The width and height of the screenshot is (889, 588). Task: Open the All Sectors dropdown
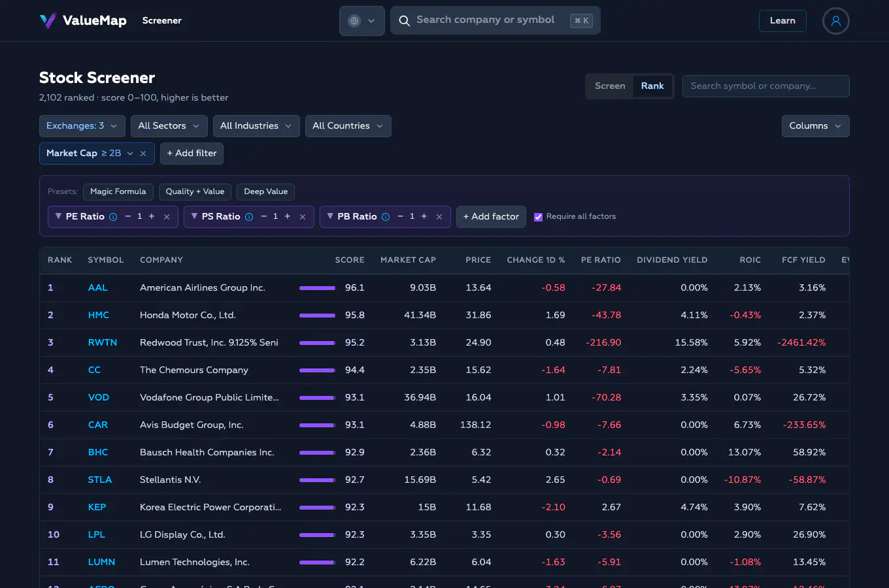click(169, 126)
